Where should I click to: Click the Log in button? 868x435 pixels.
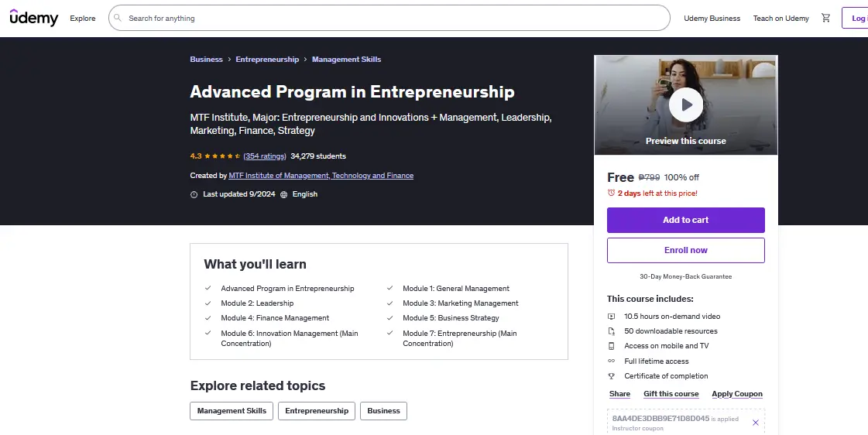pos(855,19)
